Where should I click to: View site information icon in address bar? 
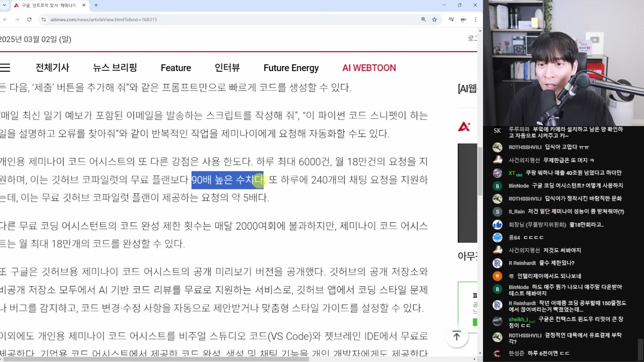coord(44,20)
